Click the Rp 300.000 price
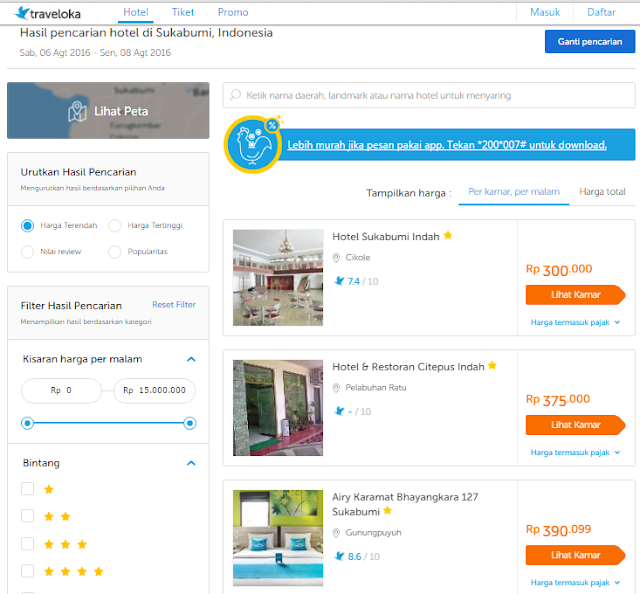The width and height of the screenshot is (640, 594). coord(559,270)
